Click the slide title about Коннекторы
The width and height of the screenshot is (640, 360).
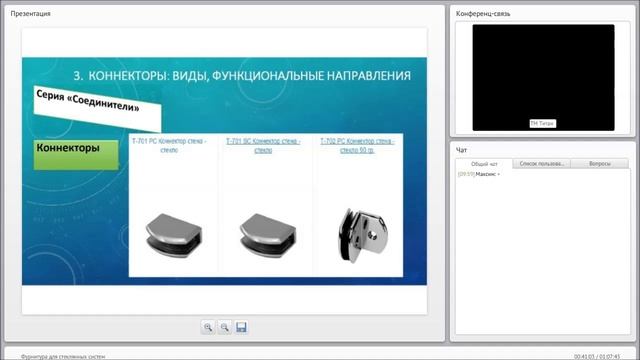pos(242,76)
